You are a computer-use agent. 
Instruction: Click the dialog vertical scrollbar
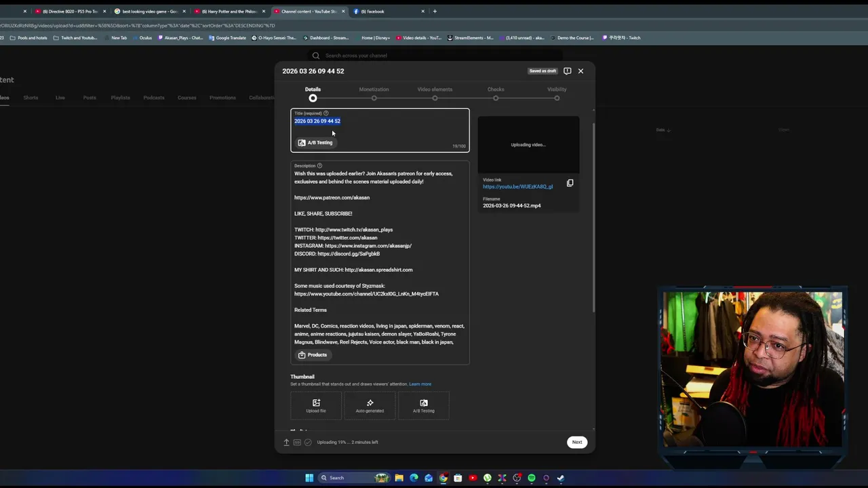(594, 217)
